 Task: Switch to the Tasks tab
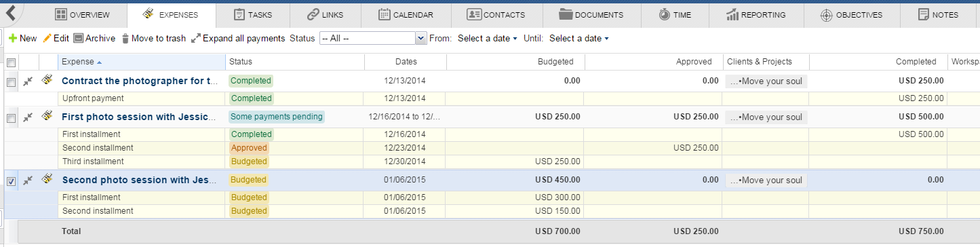tap(252, 14)
